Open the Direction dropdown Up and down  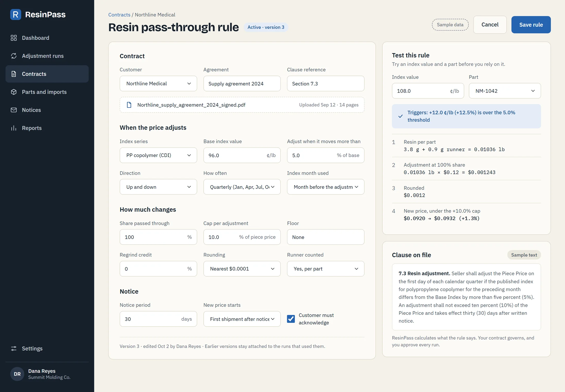[158, 187]
